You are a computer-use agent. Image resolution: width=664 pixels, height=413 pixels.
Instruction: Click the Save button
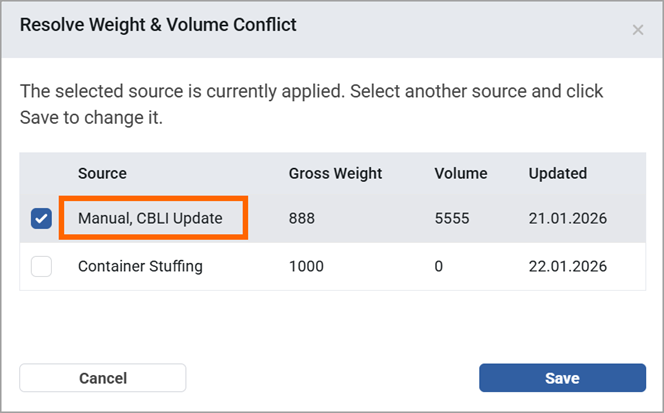[562, 378]
